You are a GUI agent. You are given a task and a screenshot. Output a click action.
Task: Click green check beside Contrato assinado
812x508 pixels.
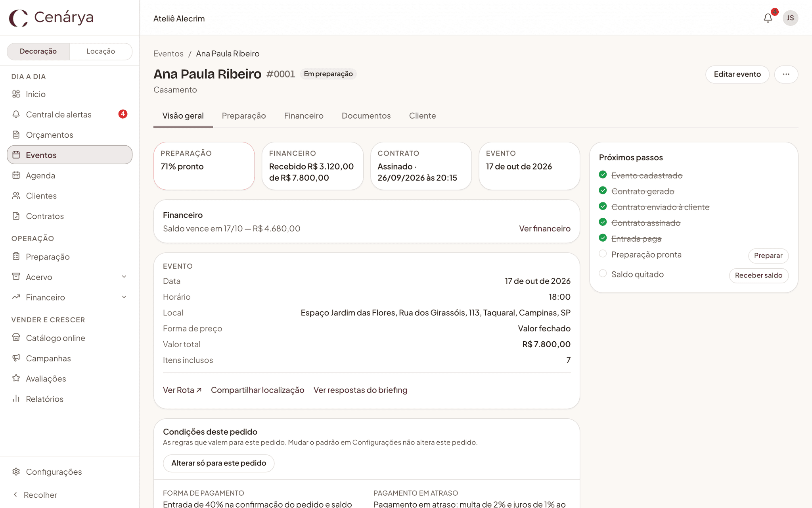tap(603, 222)
